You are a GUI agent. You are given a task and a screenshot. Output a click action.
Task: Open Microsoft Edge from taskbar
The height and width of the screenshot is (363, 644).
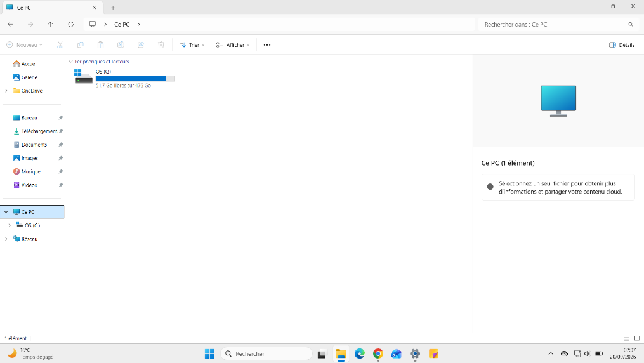pyautogui.click(x=360, y=353)
